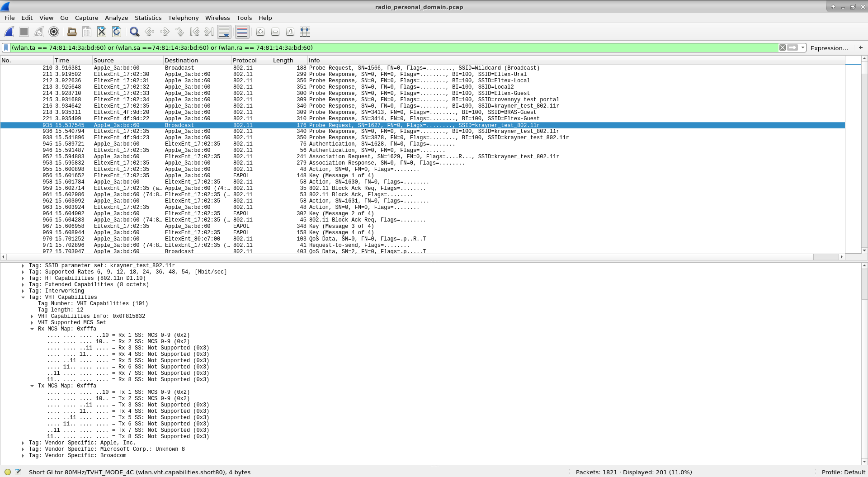This screenshot has width=868, height=477.
Task: Click the go to specified packet icon
Action: coord(179,32)
